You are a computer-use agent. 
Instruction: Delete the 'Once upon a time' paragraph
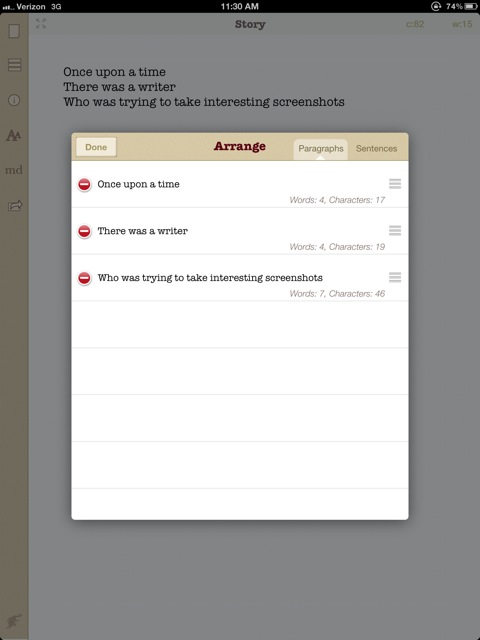[84, 184]
